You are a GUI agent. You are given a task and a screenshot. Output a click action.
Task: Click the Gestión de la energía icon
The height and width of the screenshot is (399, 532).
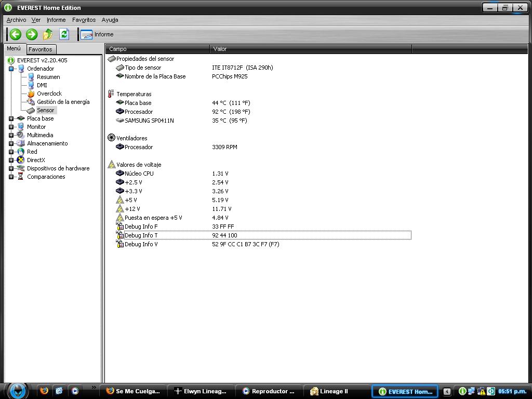(31, 102)
